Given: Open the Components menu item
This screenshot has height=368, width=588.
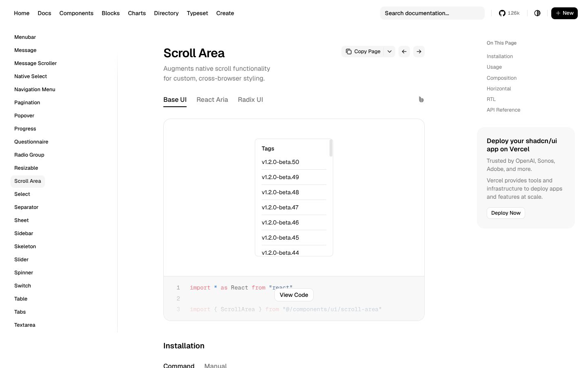Looking at the screenshot, I should pyautogui.click(x=76, y=13).
